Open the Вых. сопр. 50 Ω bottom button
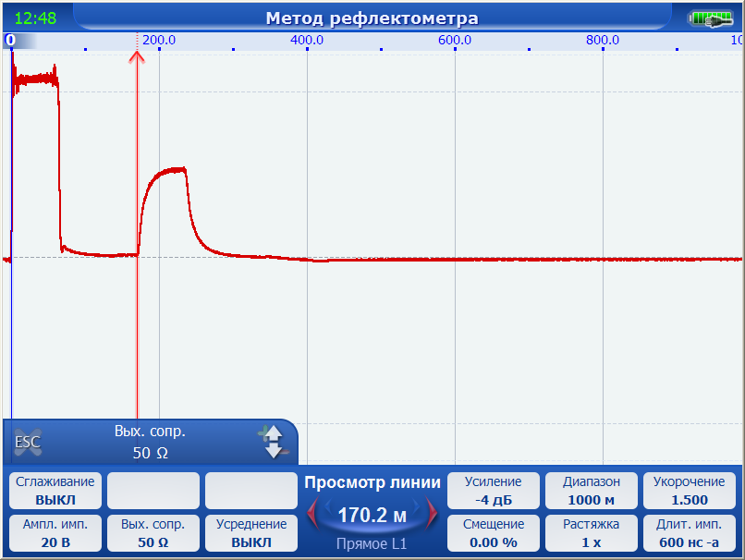 coord(151,533)
